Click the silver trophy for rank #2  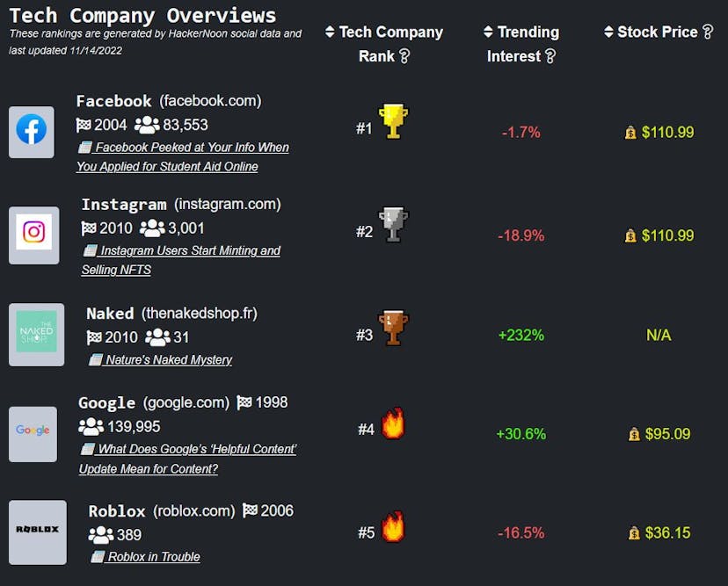pyautogui.click(x=393, y=225)
